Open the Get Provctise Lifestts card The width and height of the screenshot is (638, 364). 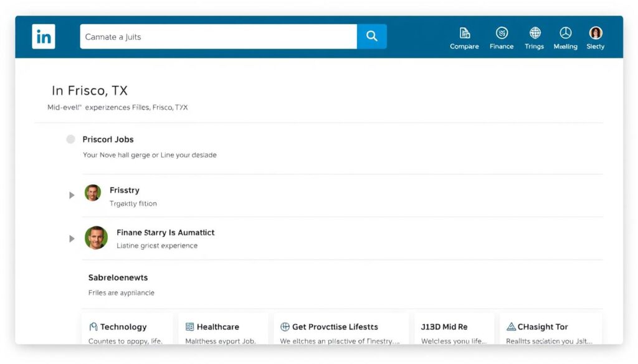click(x=341, y=329)
